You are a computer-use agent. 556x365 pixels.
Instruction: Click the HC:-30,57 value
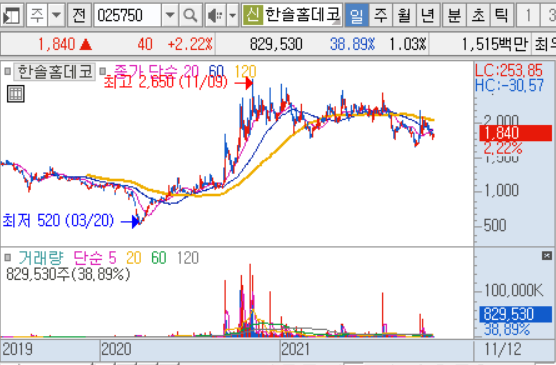(509, 85)
